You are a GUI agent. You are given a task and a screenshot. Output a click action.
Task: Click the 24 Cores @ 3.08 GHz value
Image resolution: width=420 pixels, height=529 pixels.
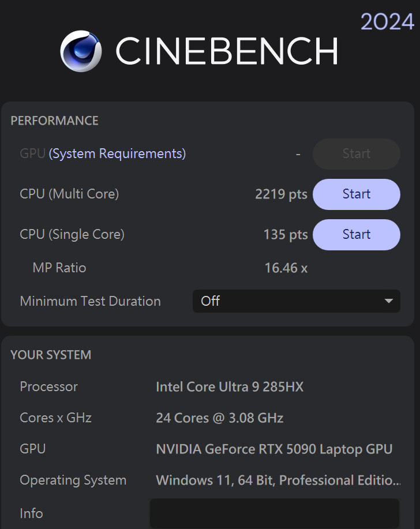coord(220,418)
